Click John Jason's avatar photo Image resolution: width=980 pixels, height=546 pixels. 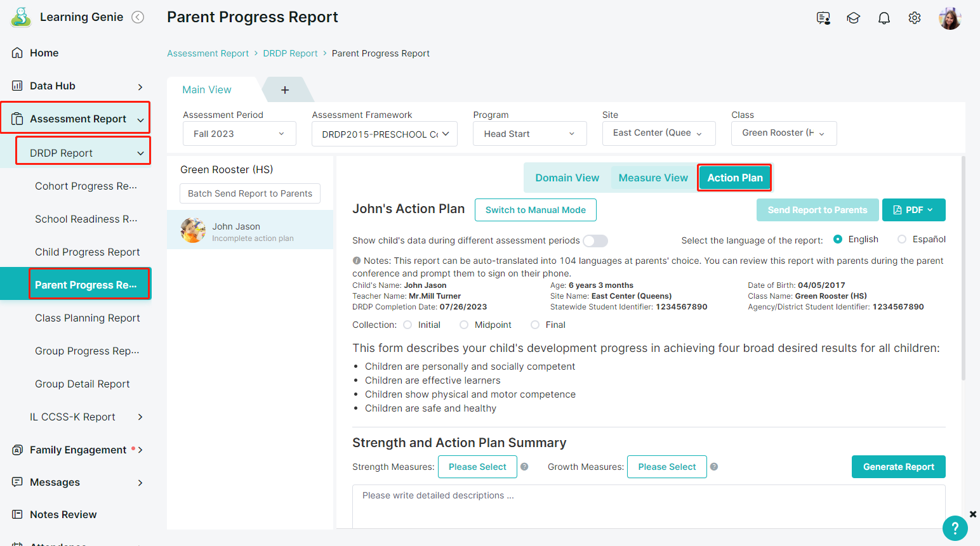tap(193, 230)
